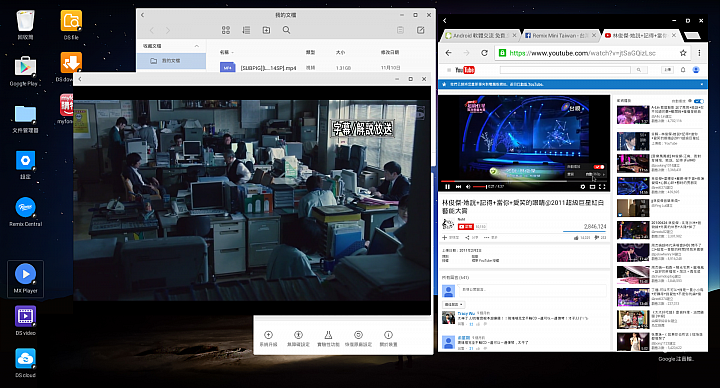Dismiss the blue YouTube notice banner
The image size is (720, 388).
[702, 84]
